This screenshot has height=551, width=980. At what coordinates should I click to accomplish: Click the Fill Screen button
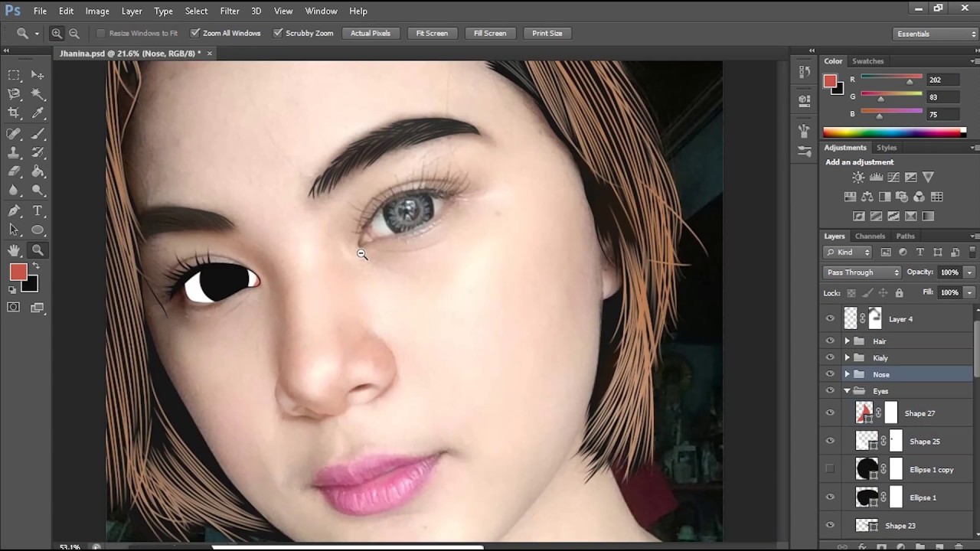490,33
